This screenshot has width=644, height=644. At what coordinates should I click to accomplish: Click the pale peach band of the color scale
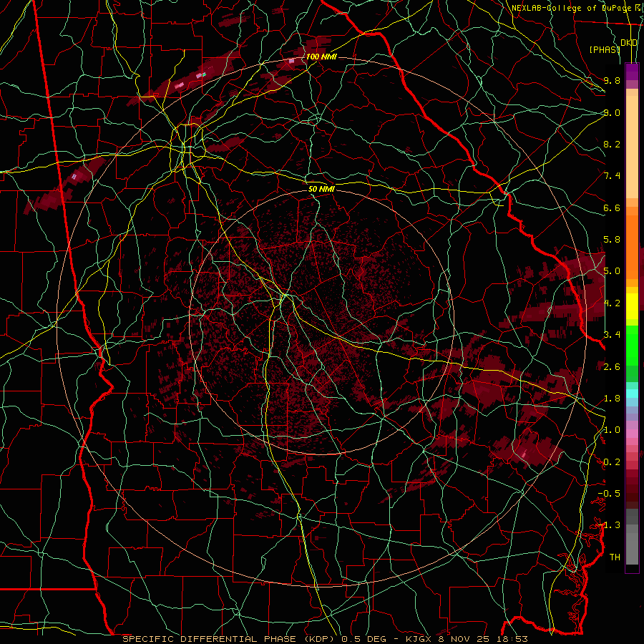[632, 147]
